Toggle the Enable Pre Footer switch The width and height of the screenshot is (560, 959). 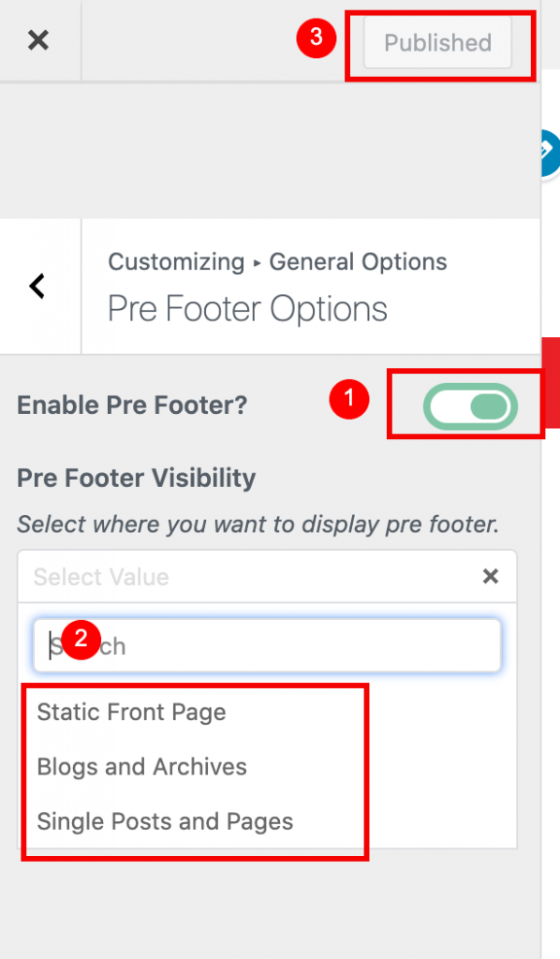(470, 406)
